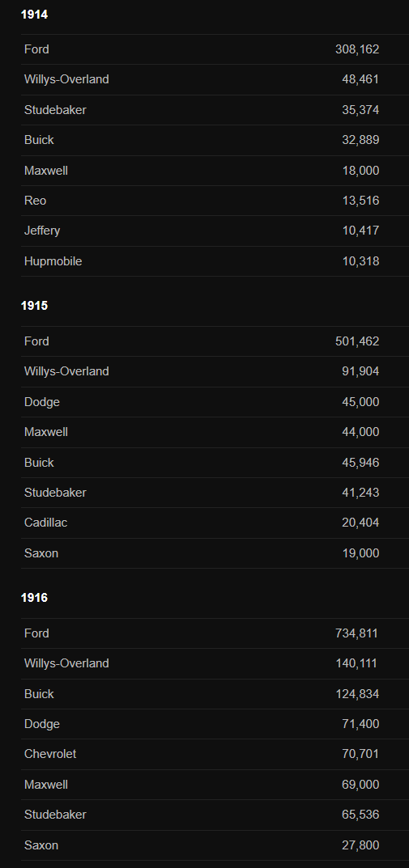Click the Chevrolet row in 1916
The image size is (409, 868).
point(215,754)
